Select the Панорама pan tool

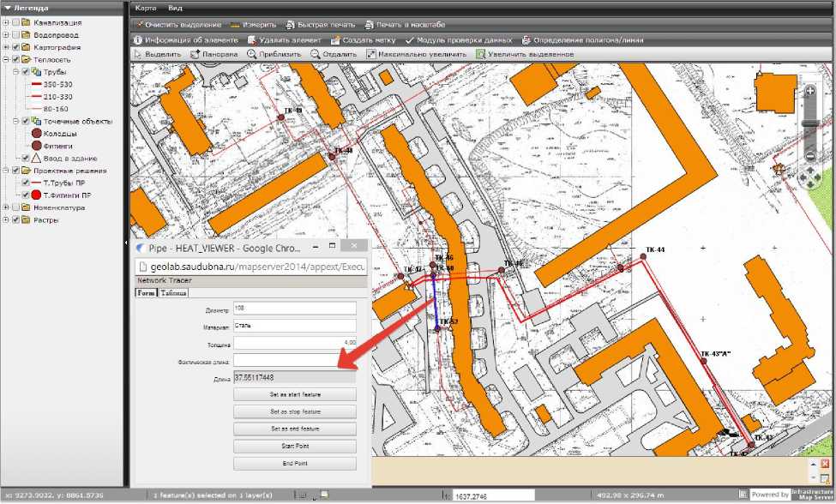[195, 54]
